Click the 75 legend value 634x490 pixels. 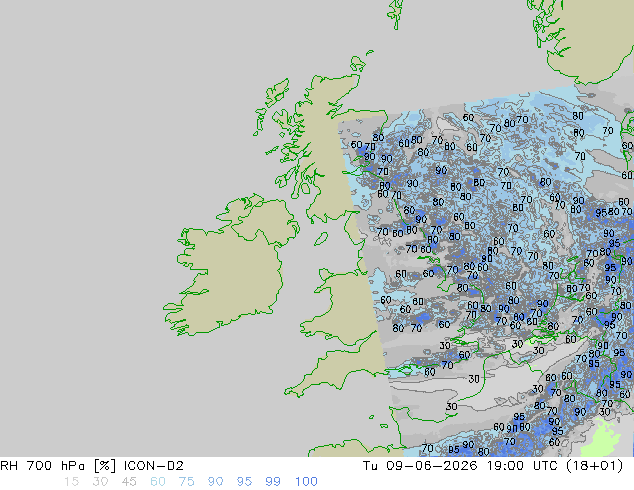[186, 482]
